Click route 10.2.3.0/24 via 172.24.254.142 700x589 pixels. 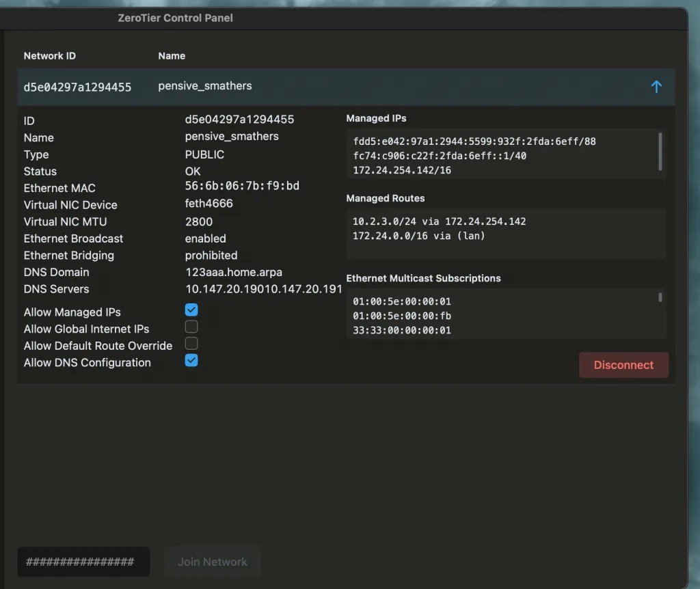[440, 221]
